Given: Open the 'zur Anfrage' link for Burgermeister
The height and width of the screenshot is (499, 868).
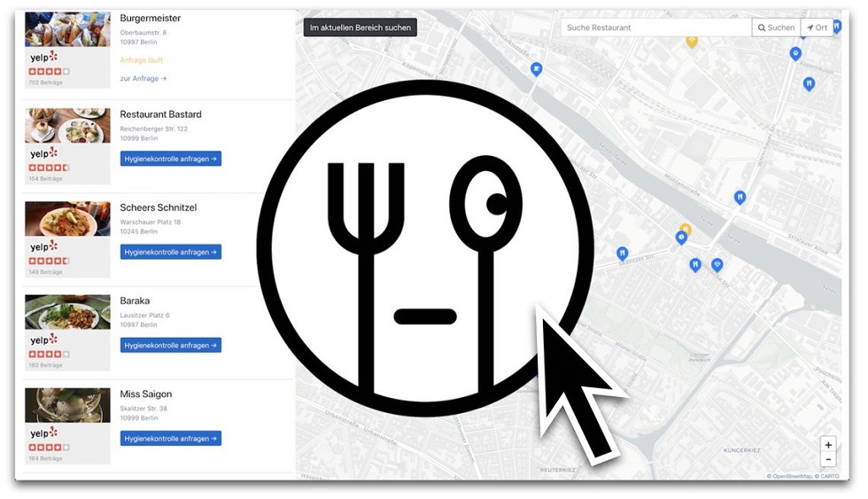Looking at the screenshot, I should tap(143, 79).
